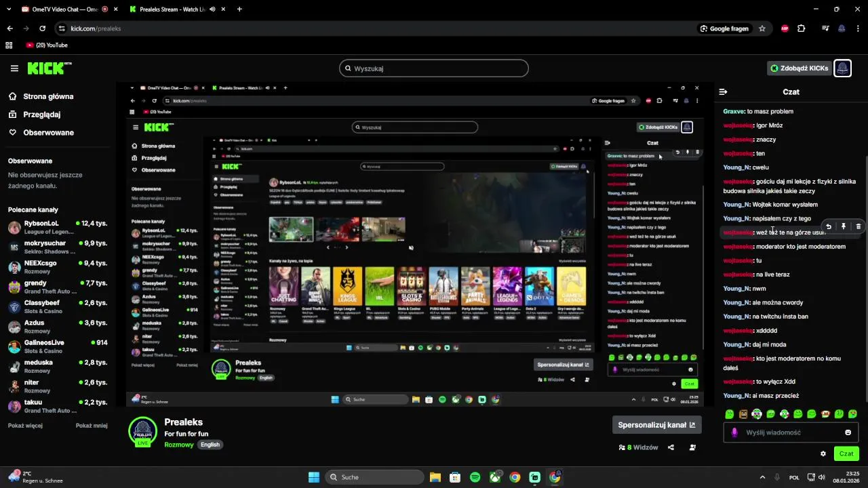The image size is (868, 488).
Task: Bookmark page with the star icon
Action: (762, 28)
